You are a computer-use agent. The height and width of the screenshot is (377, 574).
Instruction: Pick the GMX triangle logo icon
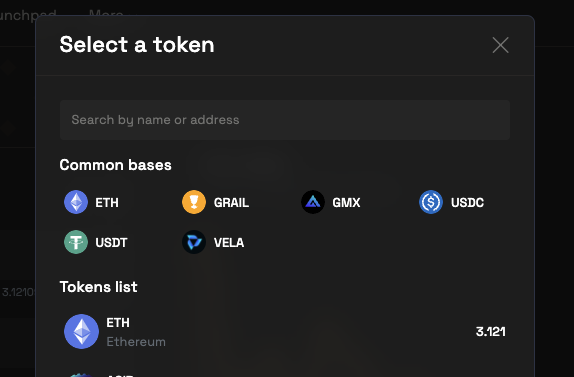(x=313, y=202)
